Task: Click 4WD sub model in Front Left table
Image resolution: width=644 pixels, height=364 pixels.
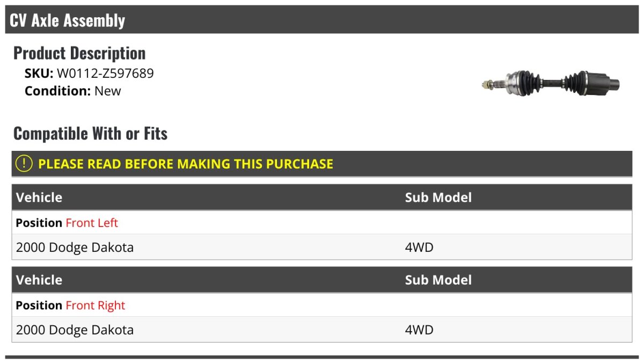Action: (419, 247)
